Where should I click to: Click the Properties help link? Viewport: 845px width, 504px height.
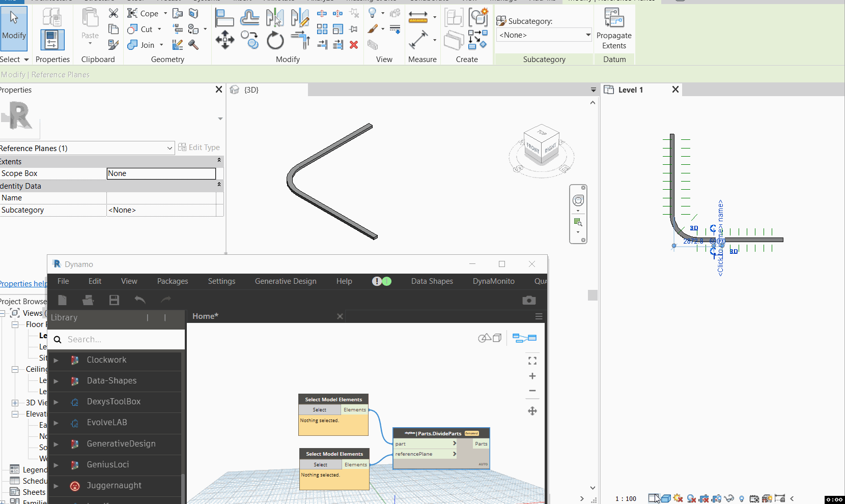tap(23, 284)
